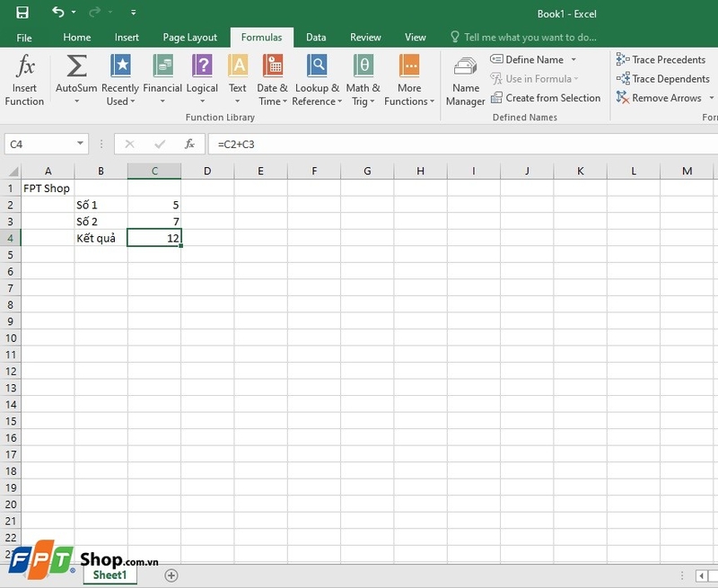Screen dimensions: 718x588
Task: Click the Insert Function fx button
Action: click(25, 80)
